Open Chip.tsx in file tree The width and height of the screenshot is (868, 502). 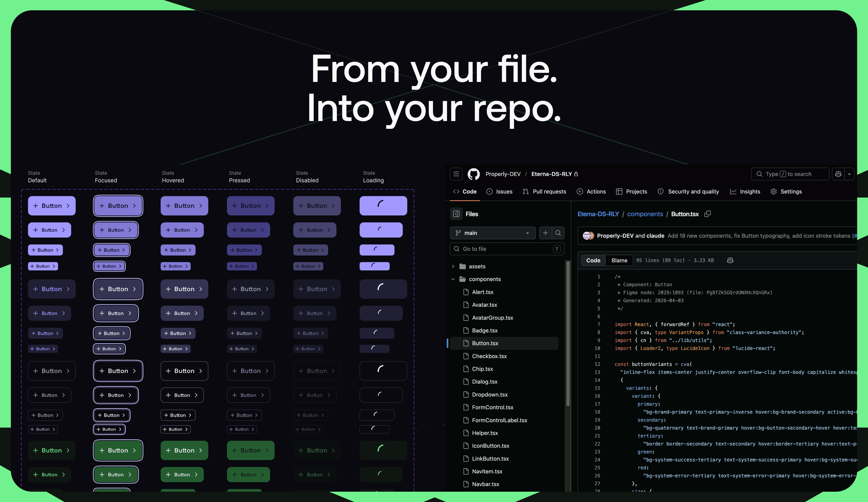482,369
